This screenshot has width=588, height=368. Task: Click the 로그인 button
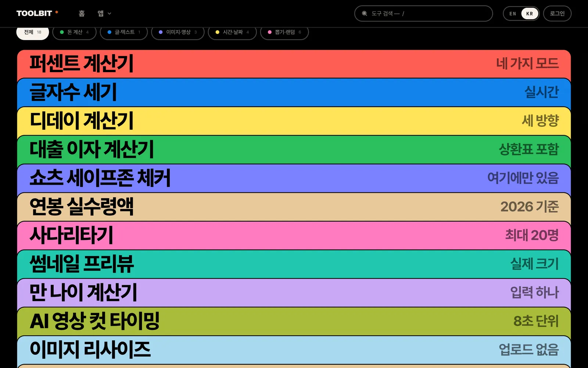click(557, 14)
